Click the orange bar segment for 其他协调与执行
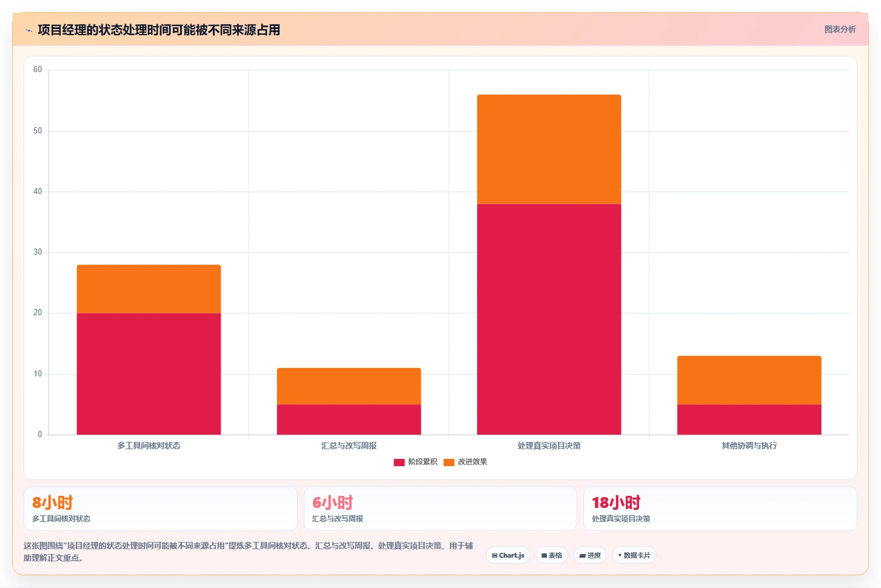The height and width of the screenshot is (588, 881). click(x=749, y=380)
